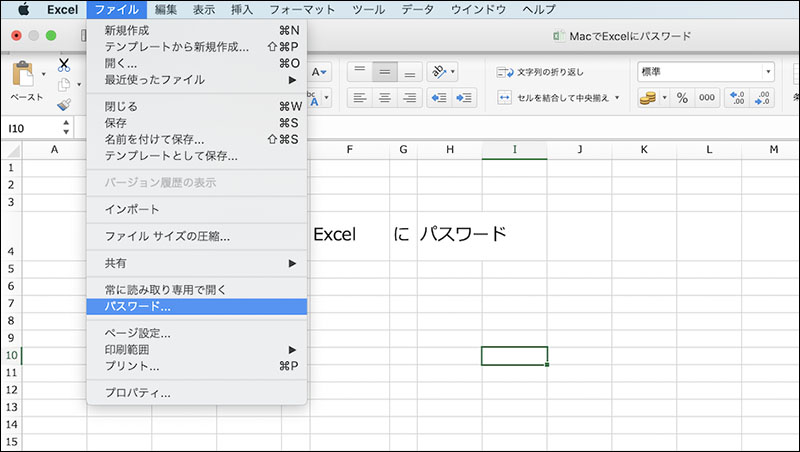This screenshot has width=800, height=452.
Task: Align text to middle of cell
Action: pos(385,72)
